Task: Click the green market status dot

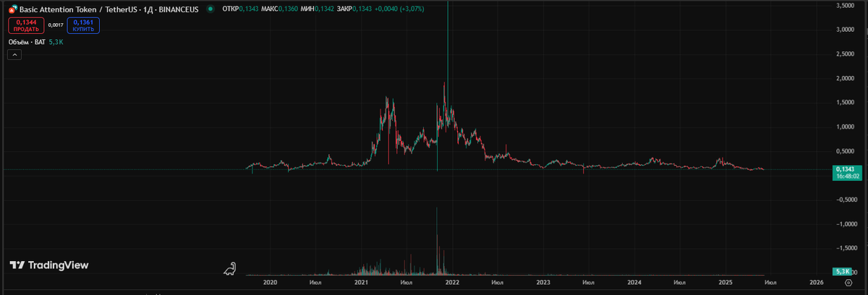Action: [210, 9]
